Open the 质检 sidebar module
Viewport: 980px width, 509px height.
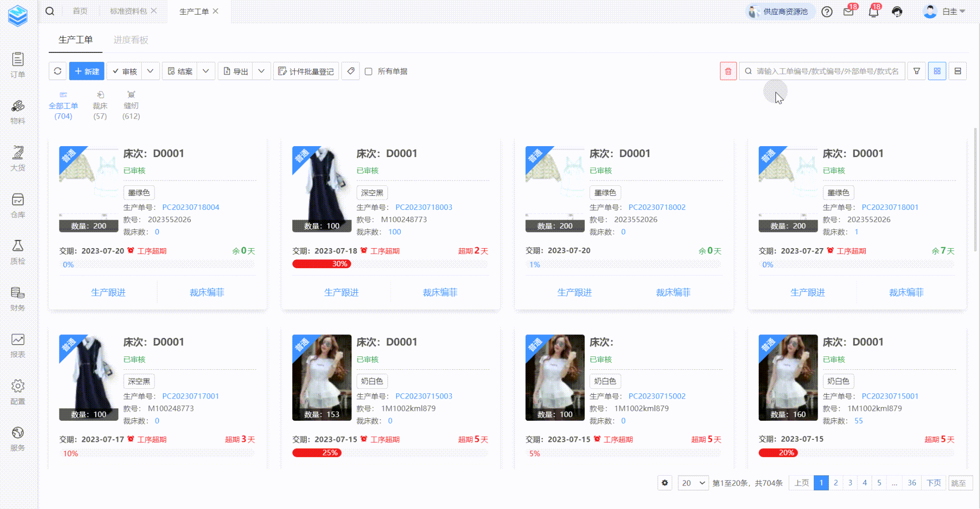coord(18,252)
